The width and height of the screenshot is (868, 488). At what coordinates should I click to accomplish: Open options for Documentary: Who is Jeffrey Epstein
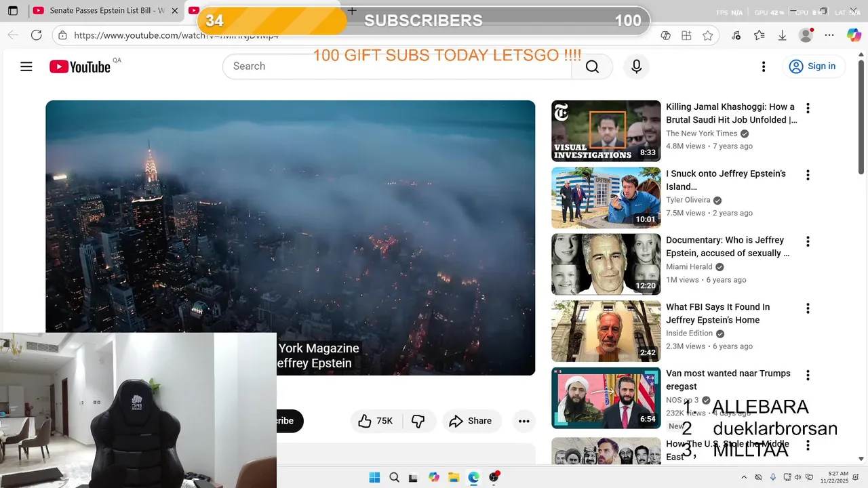[808, 241]
